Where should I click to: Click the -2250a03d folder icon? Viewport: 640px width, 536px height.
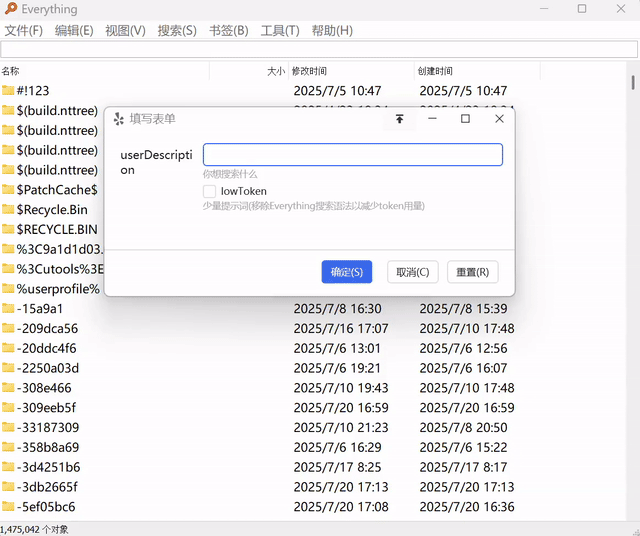click(x=8, y=368)
